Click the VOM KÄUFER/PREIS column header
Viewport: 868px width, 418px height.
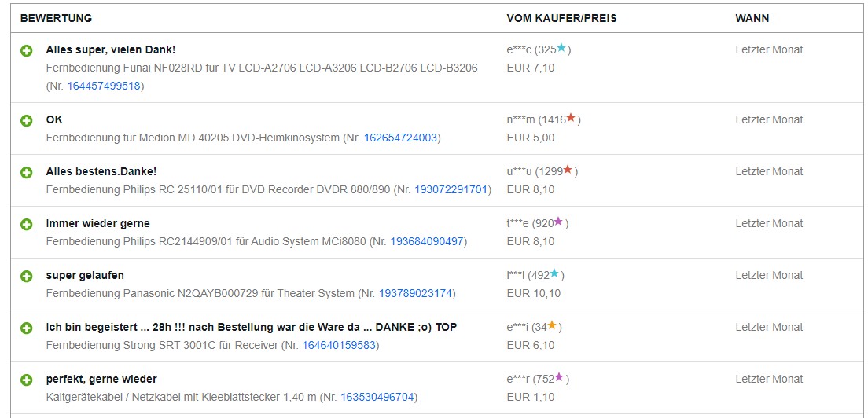pyautogui.click(x=561, y=18)
